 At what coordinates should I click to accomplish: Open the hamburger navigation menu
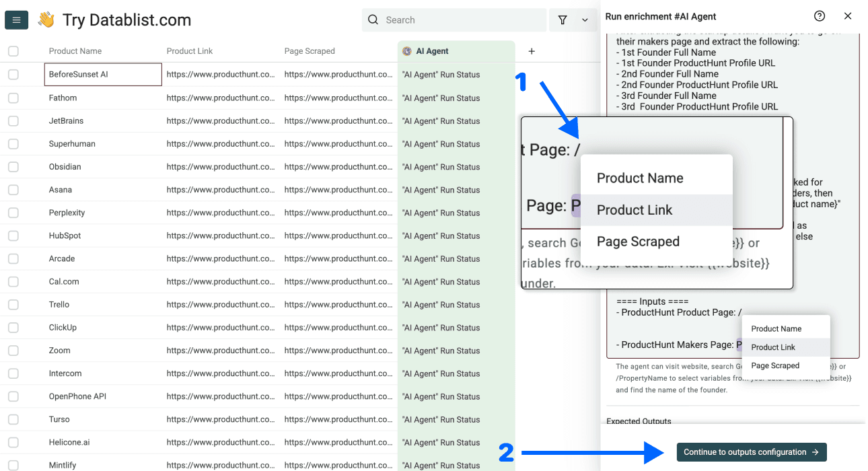tap(16, 20)
